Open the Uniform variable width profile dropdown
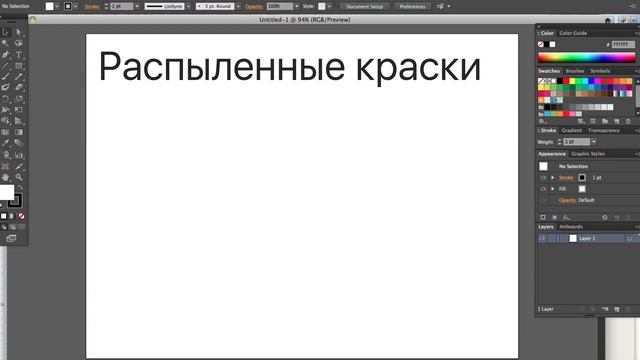This screenshot has height=360, width=640. (x=188, y=7)
